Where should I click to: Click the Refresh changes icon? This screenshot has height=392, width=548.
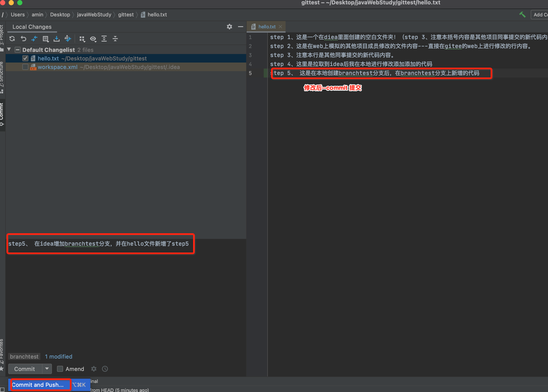click(x=12, y=39)
